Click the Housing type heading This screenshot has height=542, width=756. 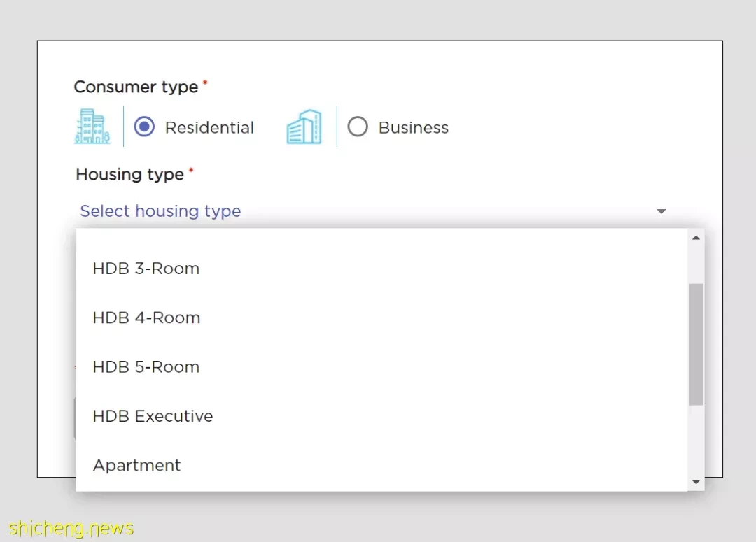coord(129,174)
